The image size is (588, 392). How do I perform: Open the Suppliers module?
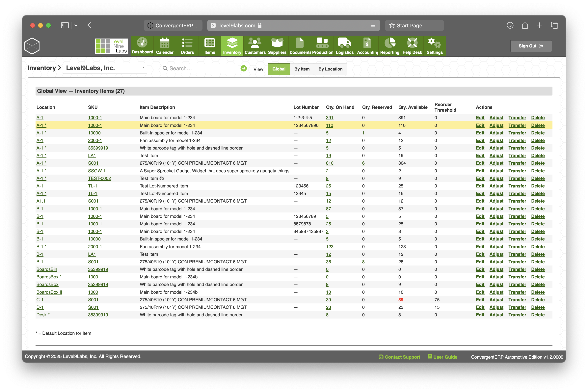[277, 46]
